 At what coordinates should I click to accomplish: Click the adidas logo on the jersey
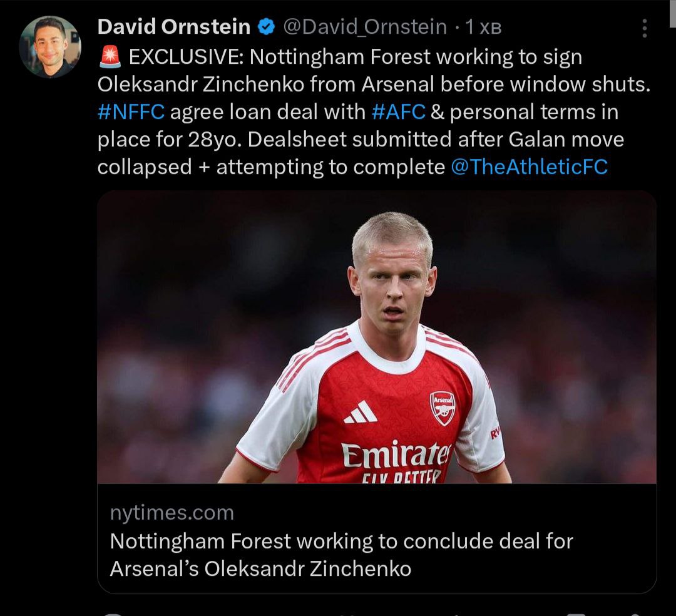[361, 413]
